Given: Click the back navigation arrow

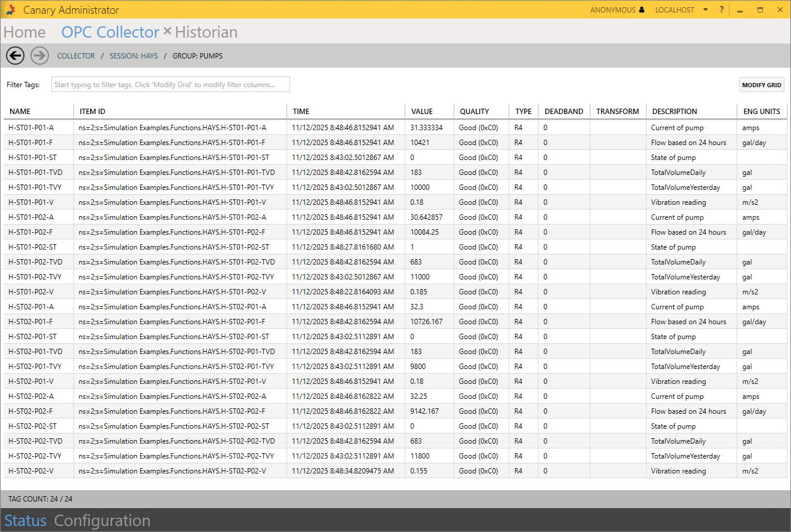Looking at the screenshot, I should coord(16,56).
